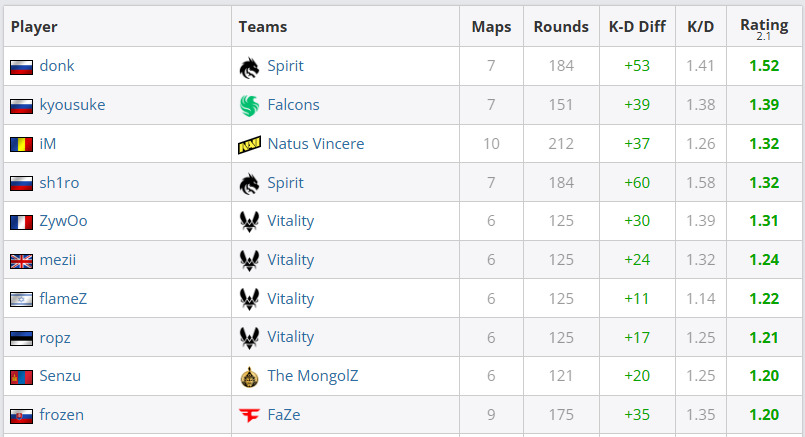Sort by the K-D Diff column header

pos(636,27)
